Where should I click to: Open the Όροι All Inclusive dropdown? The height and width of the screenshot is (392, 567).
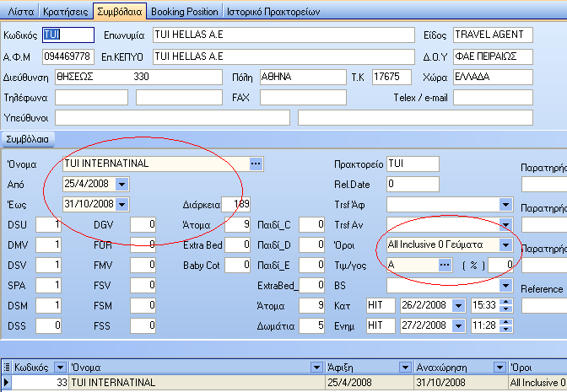click(x=505, y=245)
